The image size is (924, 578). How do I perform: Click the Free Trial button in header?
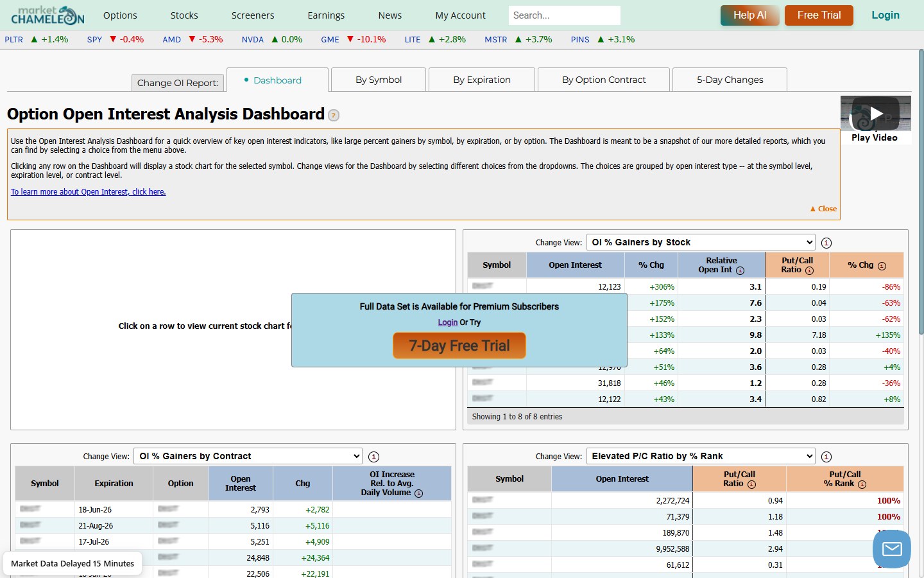[819, 15]
